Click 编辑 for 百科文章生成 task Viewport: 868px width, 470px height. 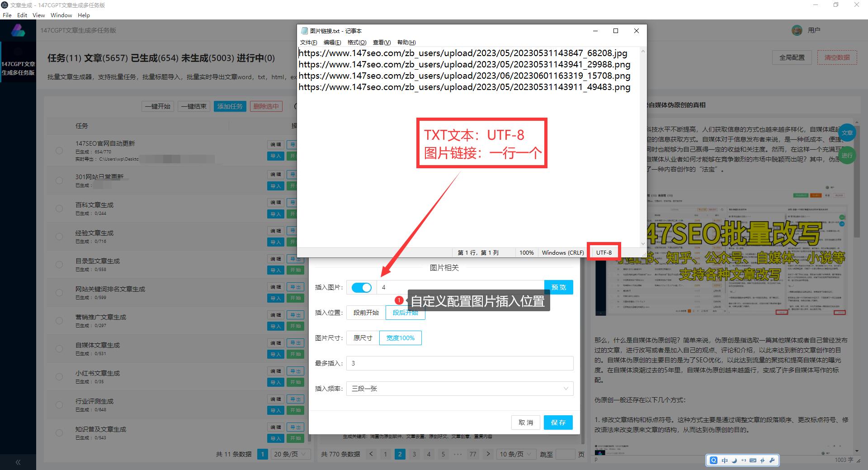coord(276,203)
